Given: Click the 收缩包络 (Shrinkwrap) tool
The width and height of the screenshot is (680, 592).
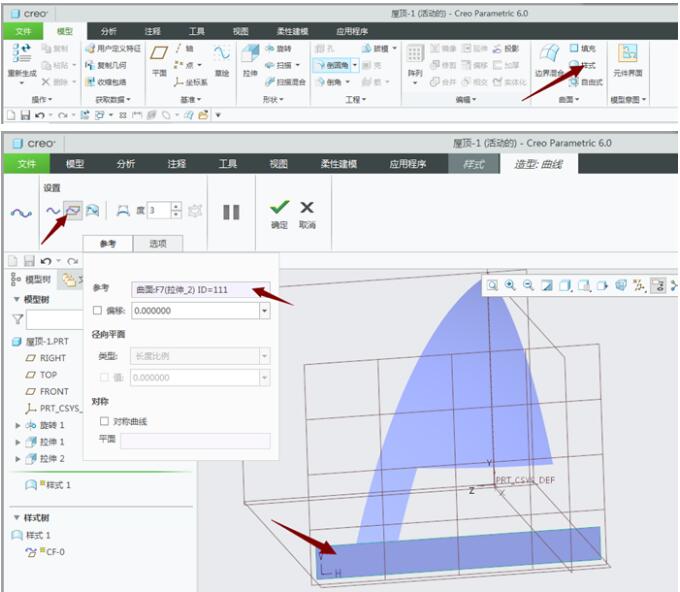Looking at the screenshot, I should click(106, 82).
